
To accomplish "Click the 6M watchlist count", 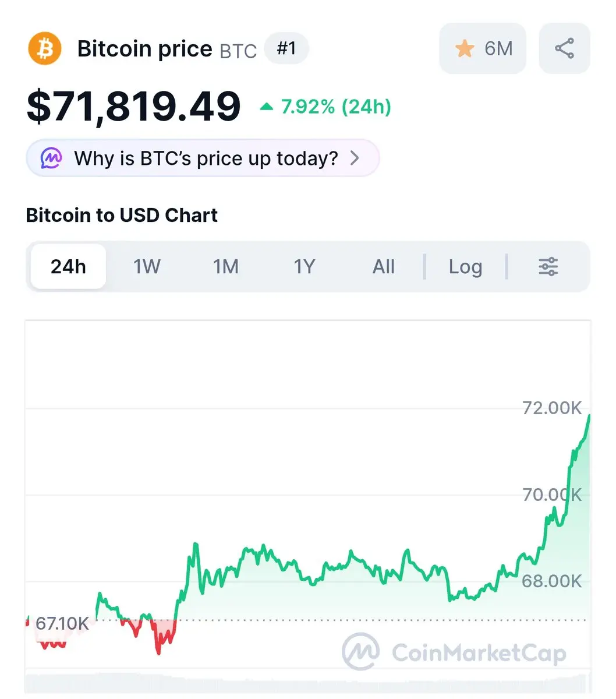I will coord(498,48).
